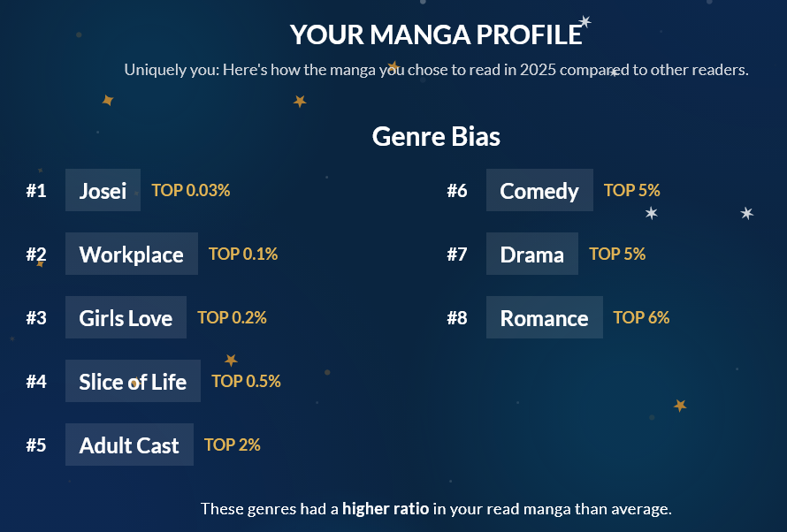Screen dimensions: 787x532
Task: Click the Josei genre tag
Action: point(103,191)
